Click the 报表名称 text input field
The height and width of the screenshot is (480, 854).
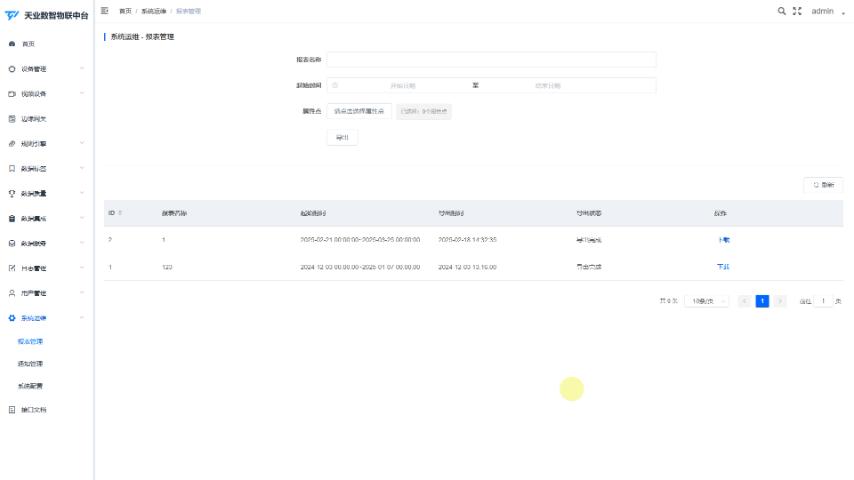(x=491, y=59)
